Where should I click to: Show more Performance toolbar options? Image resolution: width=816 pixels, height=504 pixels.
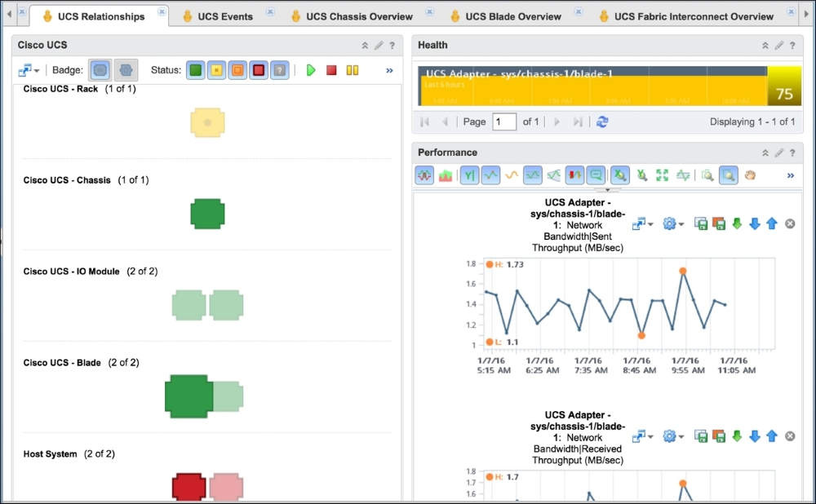point(791,176)
